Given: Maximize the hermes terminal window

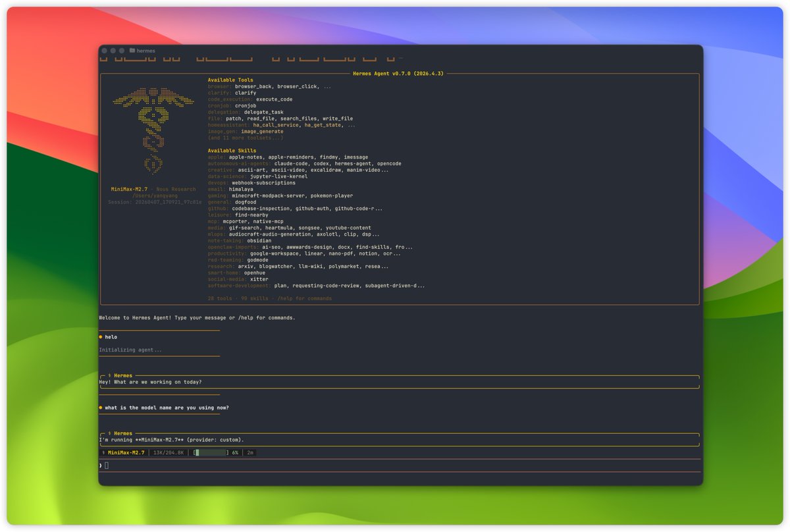Looking at the screenshot, I should click(122, 51).
